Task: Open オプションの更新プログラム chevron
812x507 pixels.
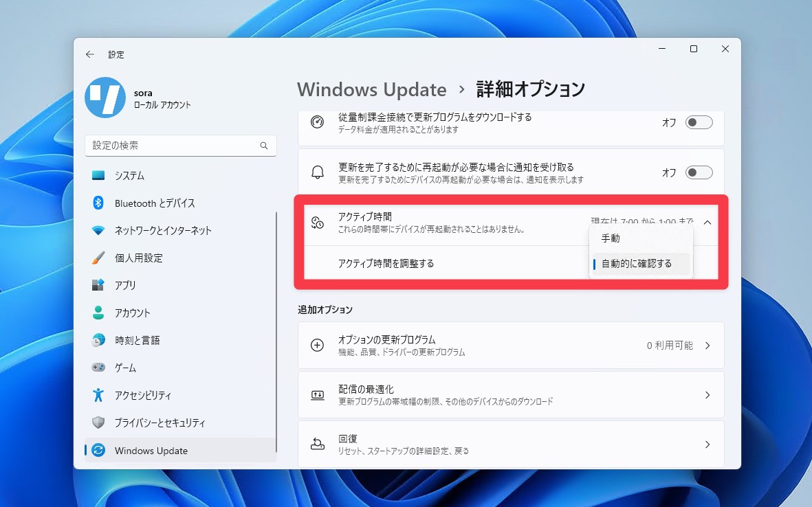Action: point(707,345)
